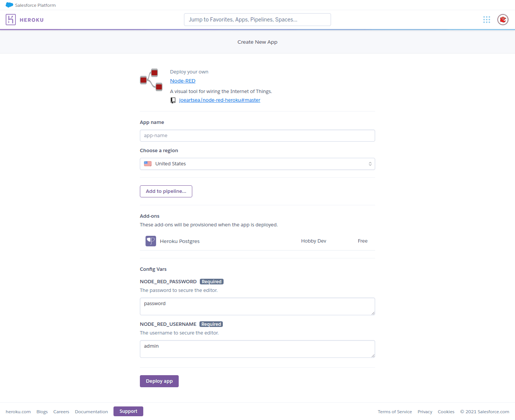This screenshot has height=420, width=515.
Task: Click the HEROKU wordmark link
Action: pyautogui.click(x=32, y=20)
